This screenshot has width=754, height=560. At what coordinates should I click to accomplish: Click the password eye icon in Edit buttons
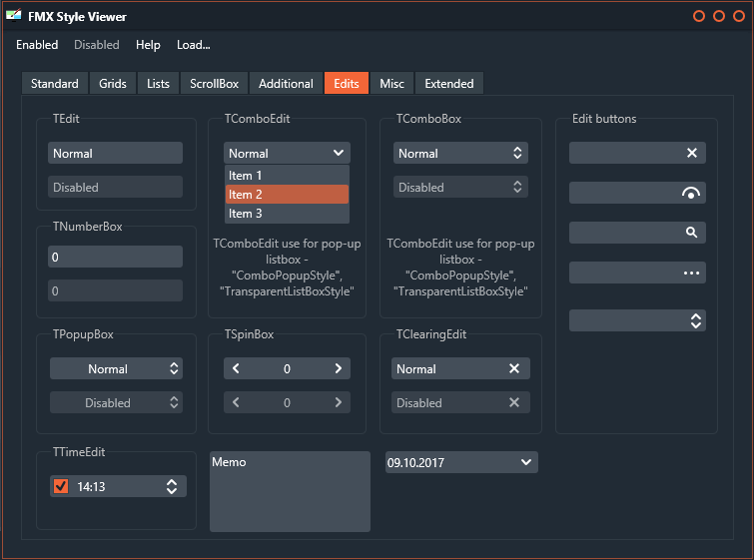pyautogui.click(x=690, y=193)
